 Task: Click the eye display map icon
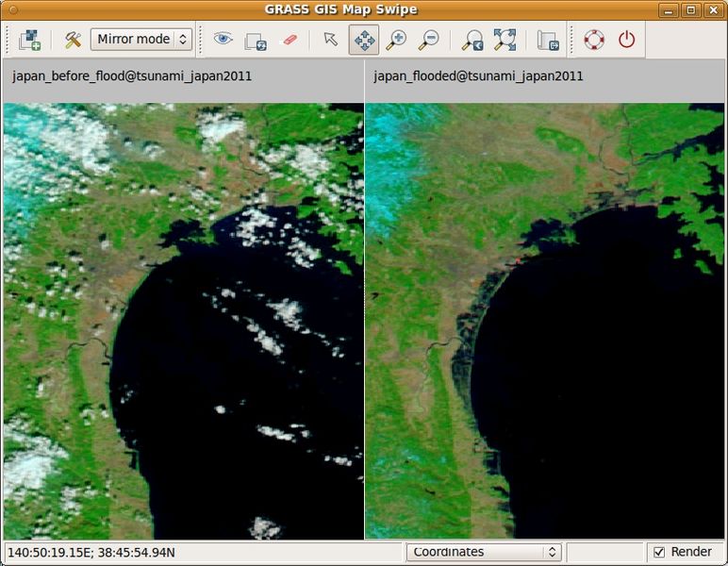pos(223,40)
